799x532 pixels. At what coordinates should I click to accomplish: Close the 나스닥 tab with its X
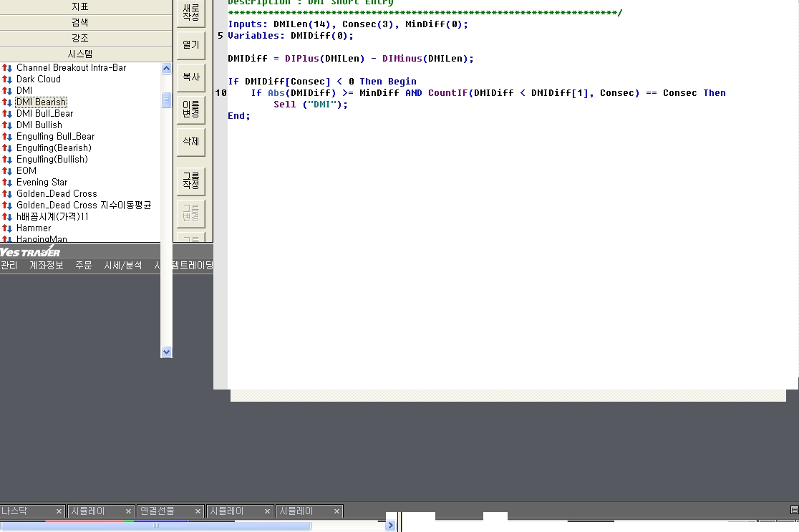click(59, 511)
